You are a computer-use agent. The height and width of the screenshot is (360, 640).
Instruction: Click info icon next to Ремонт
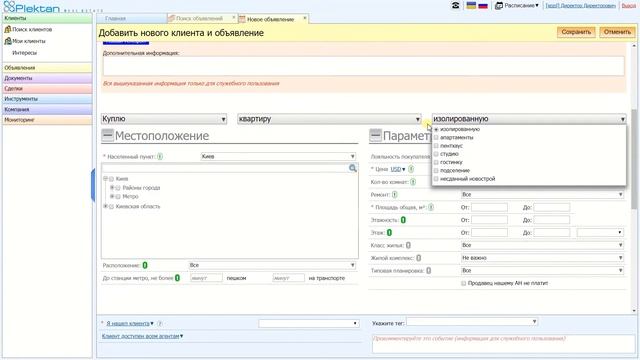395,195
